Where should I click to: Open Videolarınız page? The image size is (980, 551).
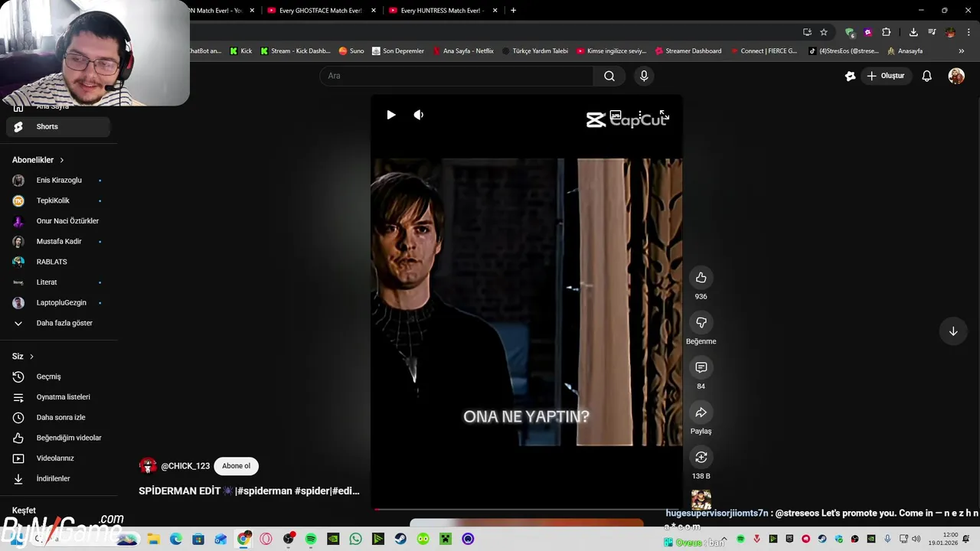(x=58, y=458)
